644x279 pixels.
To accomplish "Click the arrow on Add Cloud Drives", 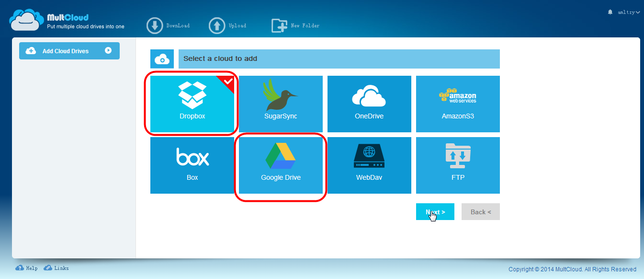I will [108, 50].
